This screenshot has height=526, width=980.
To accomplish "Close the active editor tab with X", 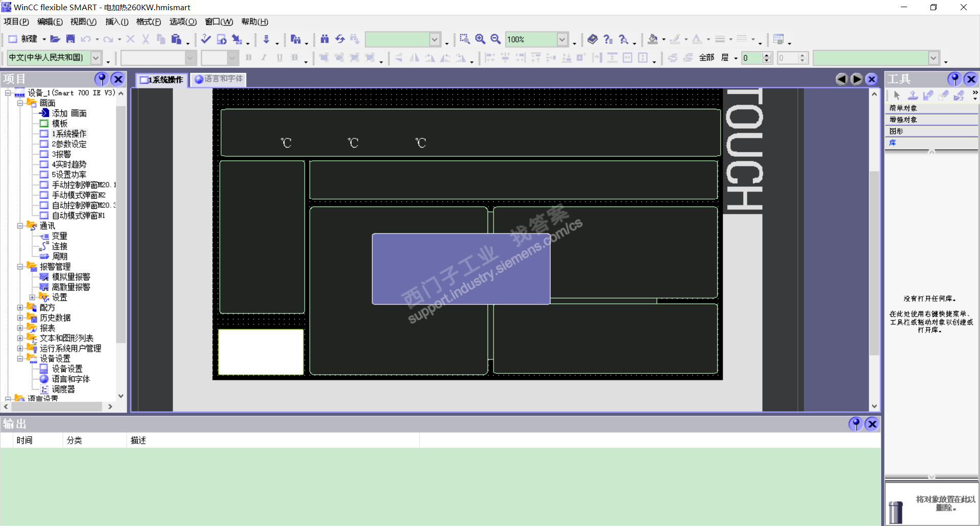I will click(x=872, y=79).
